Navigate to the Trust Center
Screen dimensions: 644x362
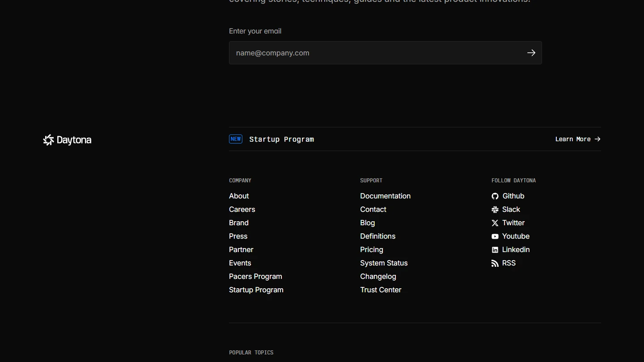pyautogui.click(x=381, y=290)
